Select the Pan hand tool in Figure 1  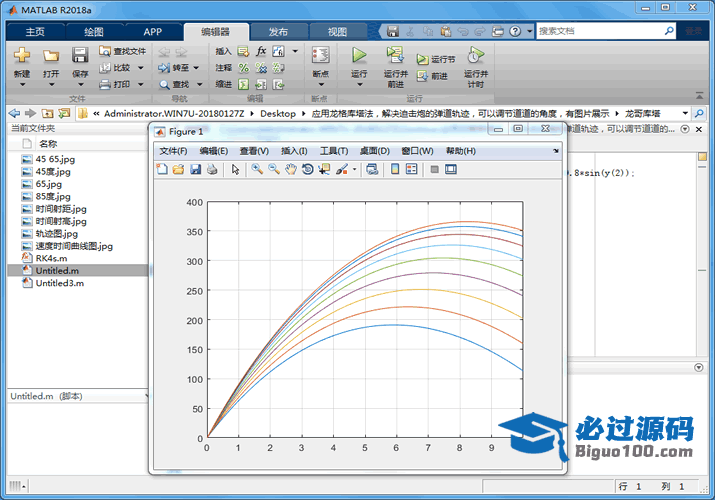(290, 169)
